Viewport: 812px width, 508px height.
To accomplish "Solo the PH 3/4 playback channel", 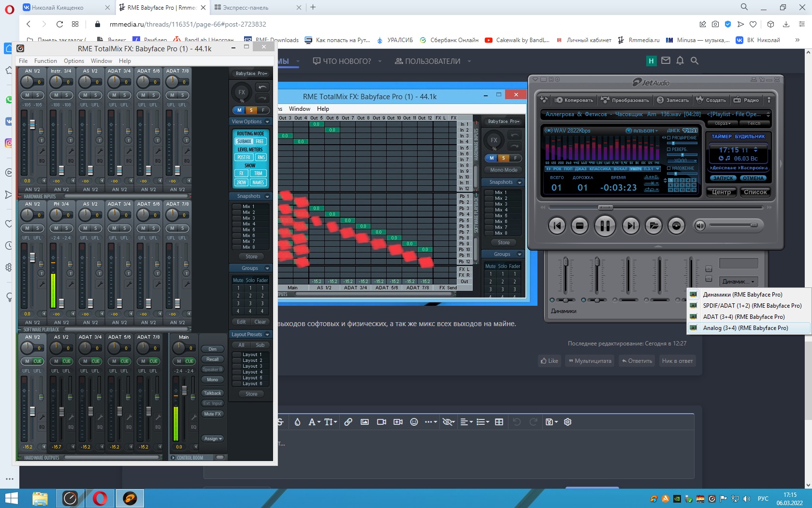I will [66, 228].
